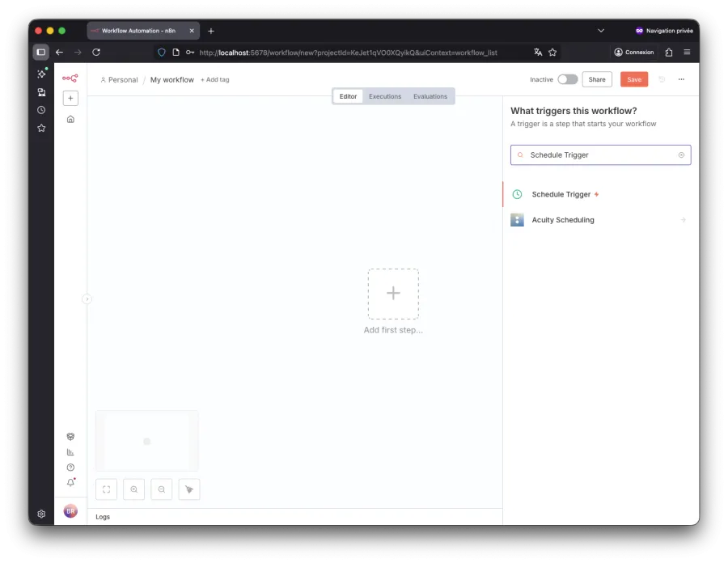
Task: Open the browser hamburger menu
Action: (x=687, y=52)
